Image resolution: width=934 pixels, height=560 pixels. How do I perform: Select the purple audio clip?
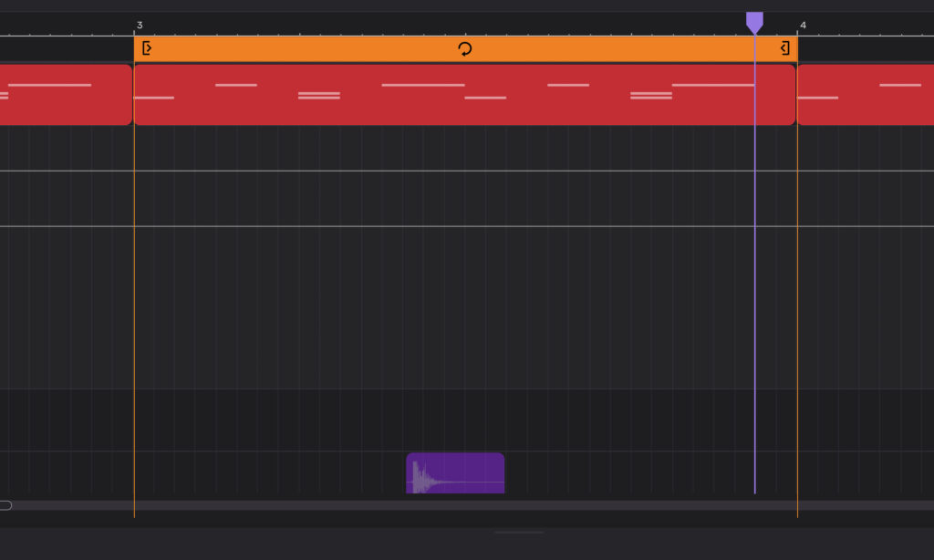[455, 473]
